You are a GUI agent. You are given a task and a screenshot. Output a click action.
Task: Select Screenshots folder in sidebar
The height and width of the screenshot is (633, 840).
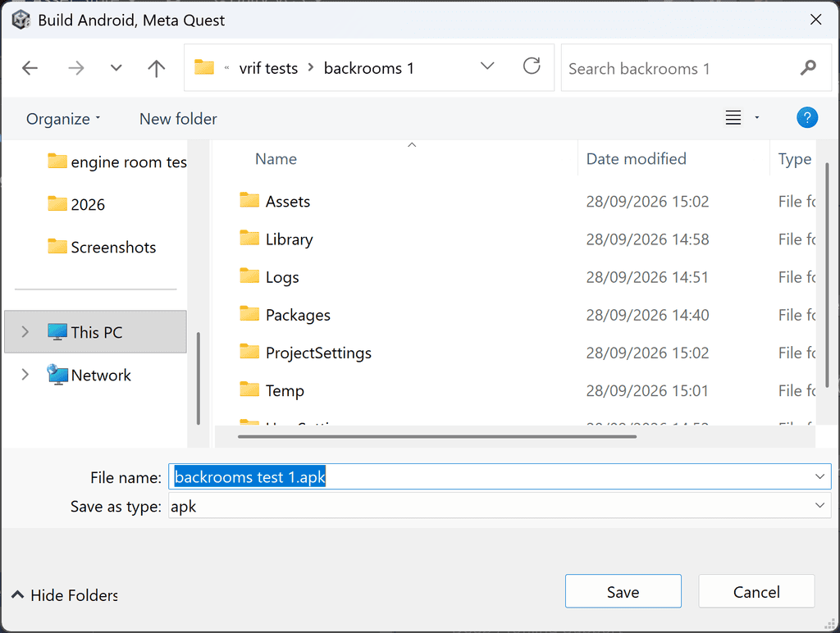pyautogui.click(x=102, y=248)
